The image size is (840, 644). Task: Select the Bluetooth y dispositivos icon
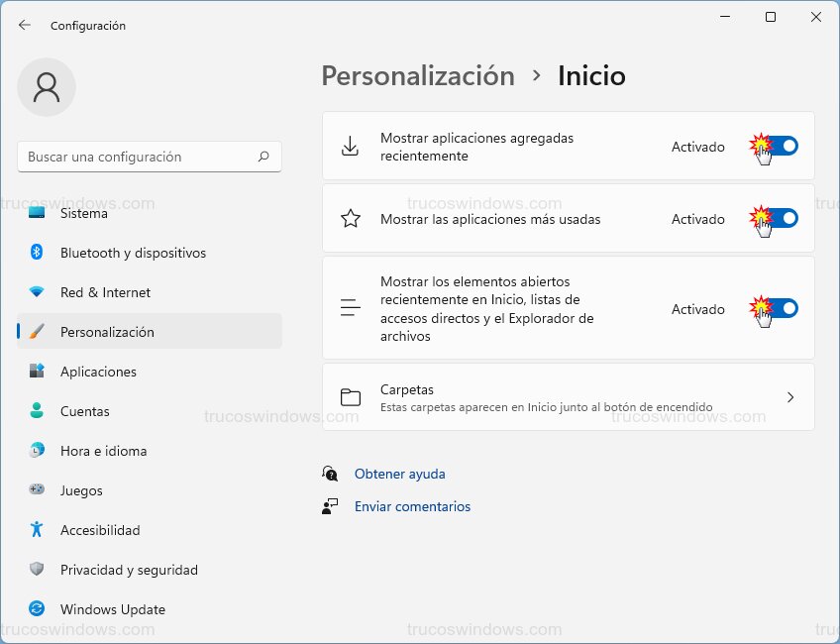click(38, 253)
